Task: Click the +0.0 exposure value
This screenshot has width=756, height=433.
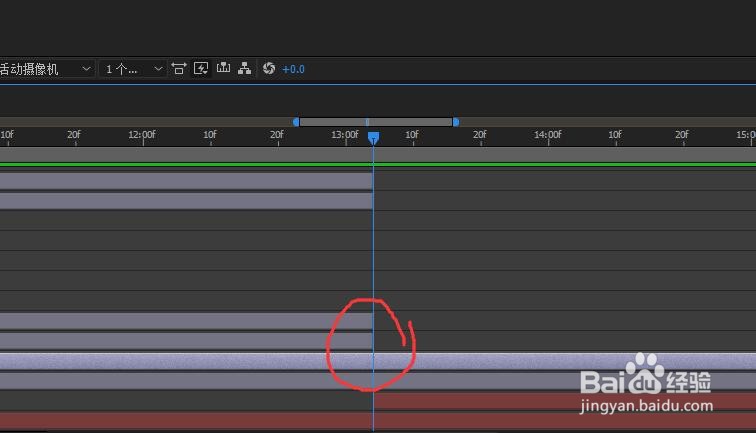Action: (293, 69)
